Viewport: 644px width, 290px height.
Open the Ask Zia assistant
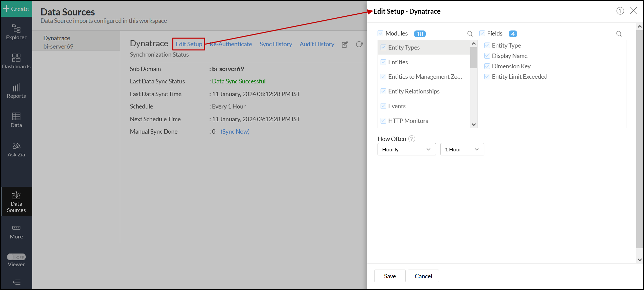[x=16, y=149]
